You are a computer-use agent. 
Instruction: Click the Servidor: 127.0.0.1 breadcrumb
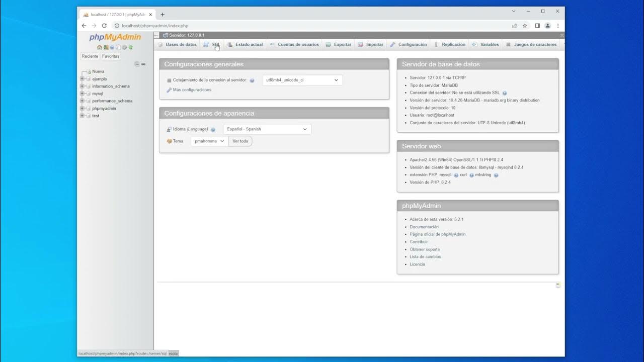[187, 35]
